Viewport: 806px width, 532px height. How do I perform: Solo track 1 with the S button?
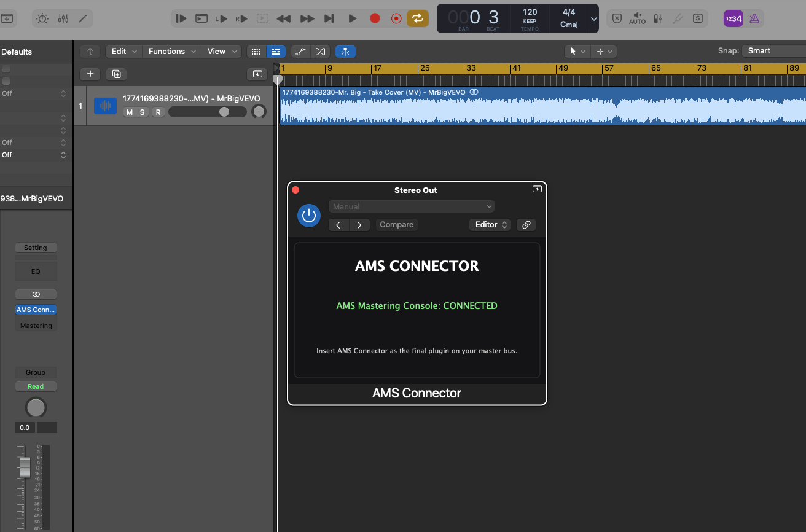[143, 112]
